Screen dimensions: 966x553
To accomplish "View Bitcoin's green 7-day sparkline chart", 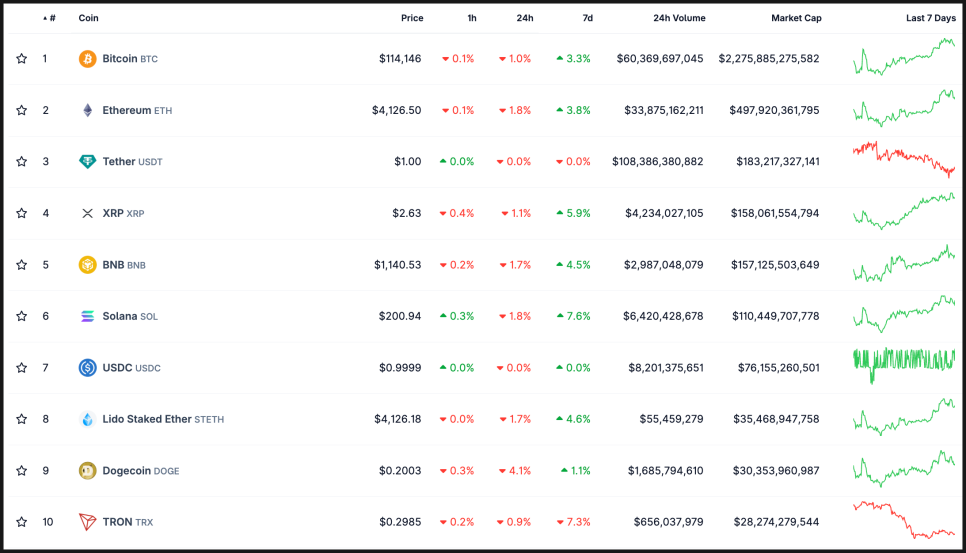I will point(904,57).
